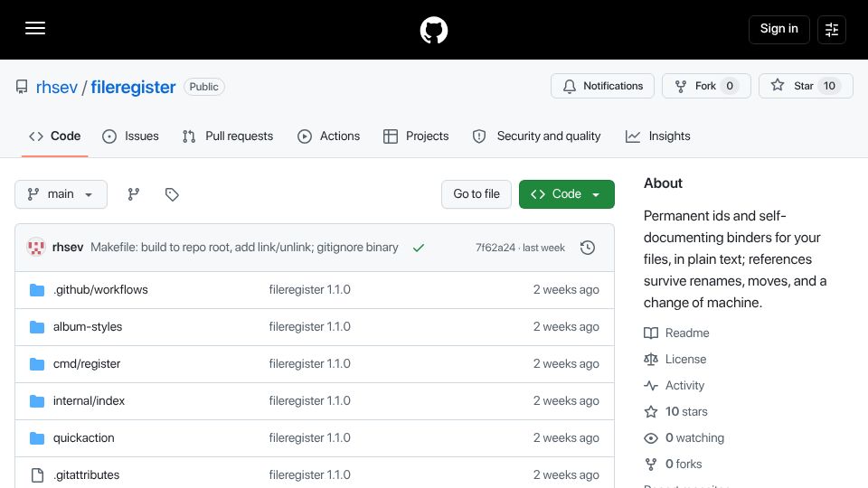This screenshot has width=868, height=488.
Task: Open the hamburger navigation menu
Action: [x=35, y=29]
